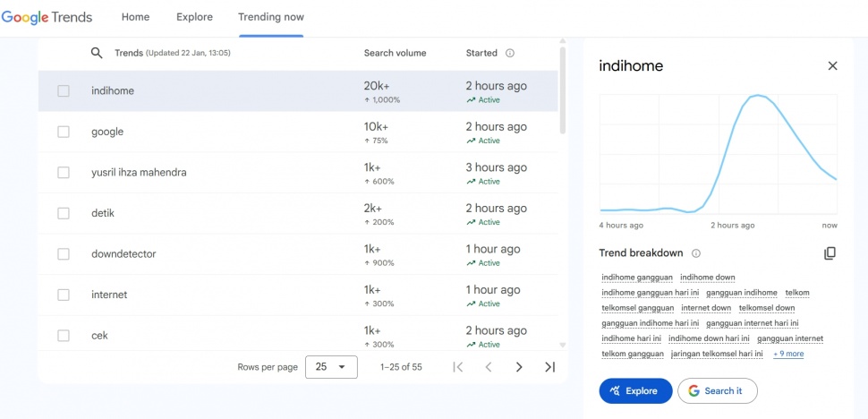The width and height of the screenshot is (868, 419).
Task: Select the google trend checkbox
Action: [64, 132]
